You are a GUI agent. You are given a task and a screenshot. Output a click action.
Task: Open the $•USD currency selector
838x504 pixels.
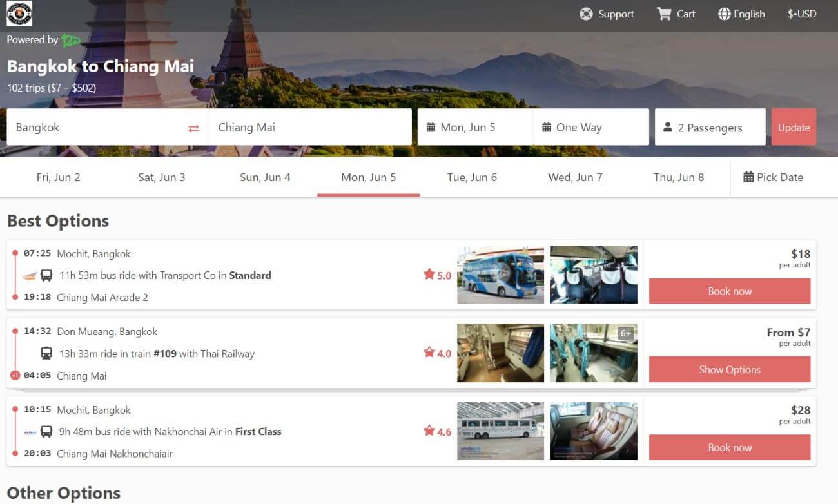(802, 14)
